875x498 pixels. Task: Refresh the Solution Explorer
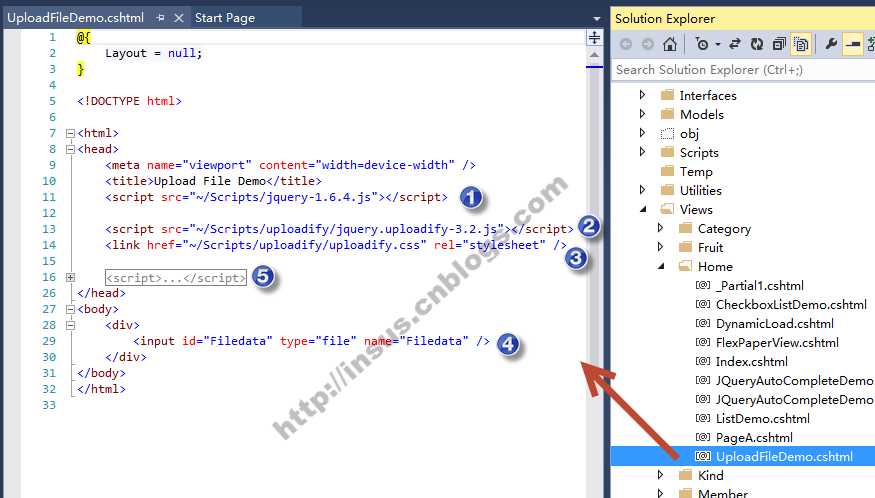pos(757,44)
